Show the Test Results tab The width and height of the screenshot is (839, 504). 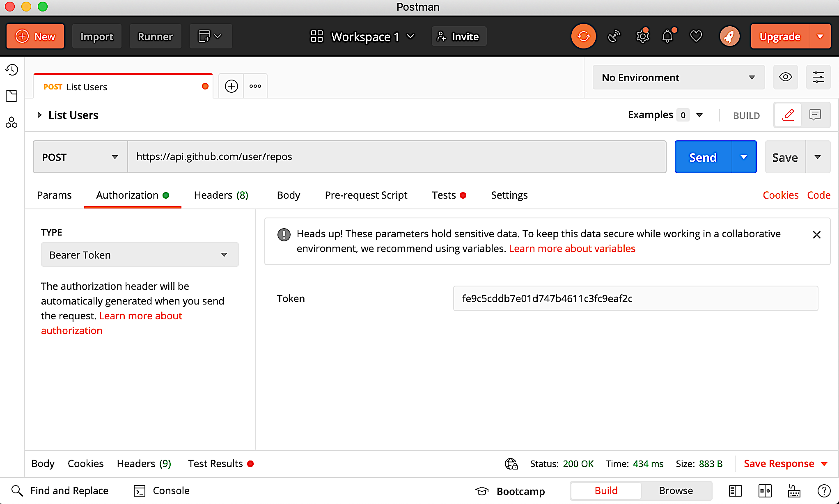(x=221, y=464)
